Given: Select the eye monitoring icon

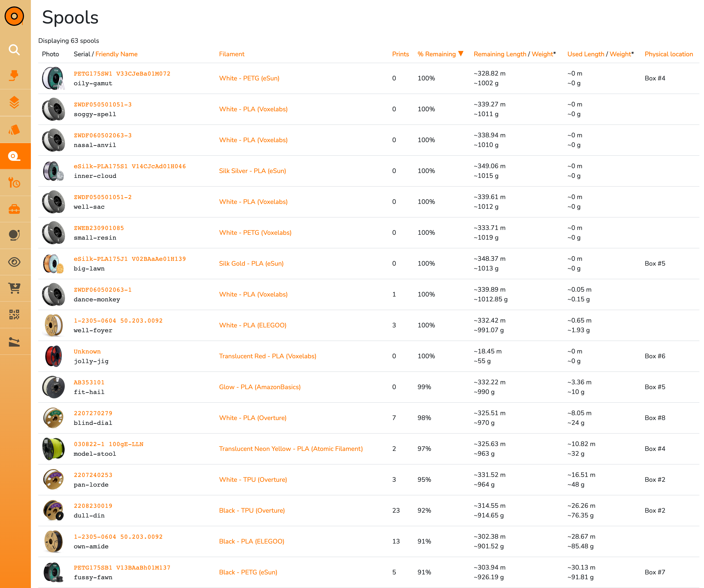Looking at the screenshot, I should click(15, 262).
